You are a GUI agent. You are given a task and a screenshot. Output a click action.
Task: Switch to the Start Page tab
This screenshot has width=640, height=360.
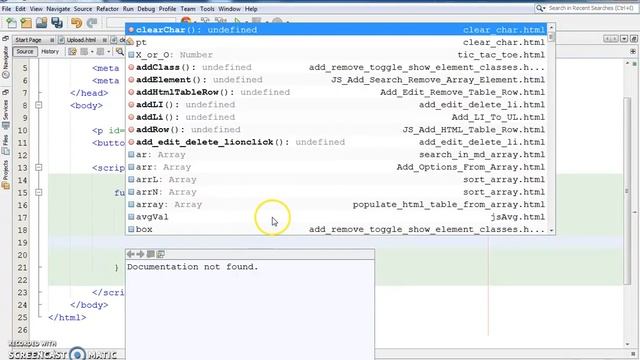(x=28, y=40)
